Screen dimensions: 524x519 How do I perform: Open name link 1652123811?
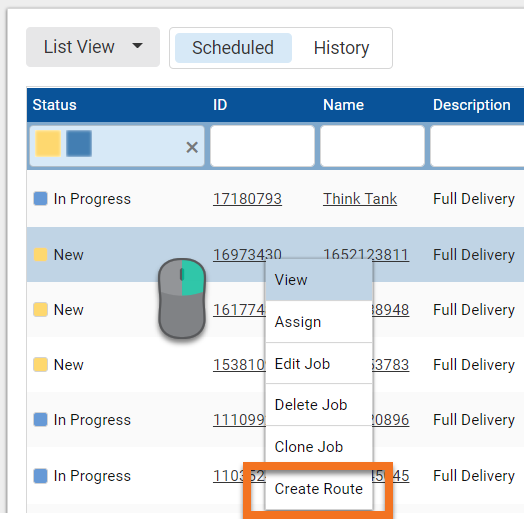point(366,254)
